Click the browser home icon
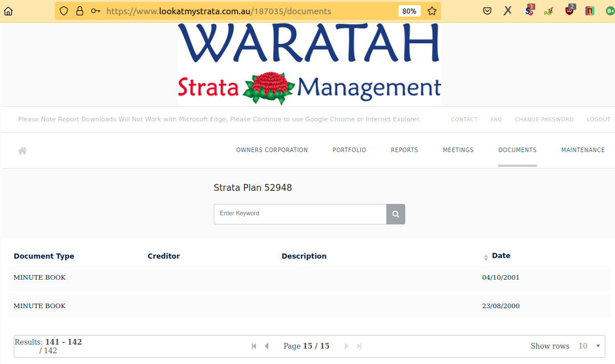 point(8,11)
